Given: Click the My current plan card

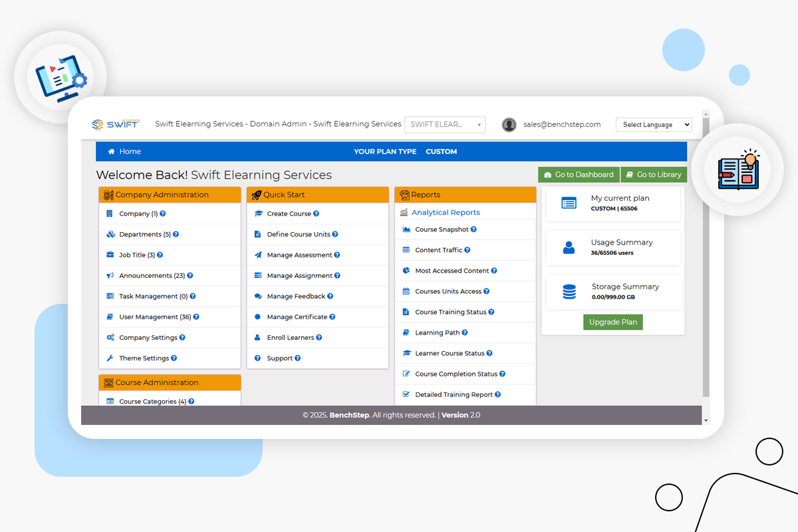Looking at the screenshot, I should [613, 203].
